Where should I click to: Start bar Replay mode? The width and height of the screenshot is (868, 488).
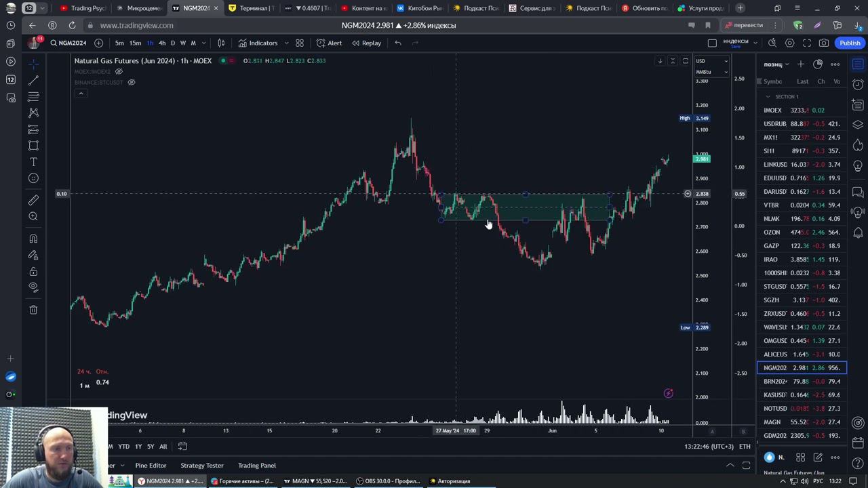click(366, 43)
